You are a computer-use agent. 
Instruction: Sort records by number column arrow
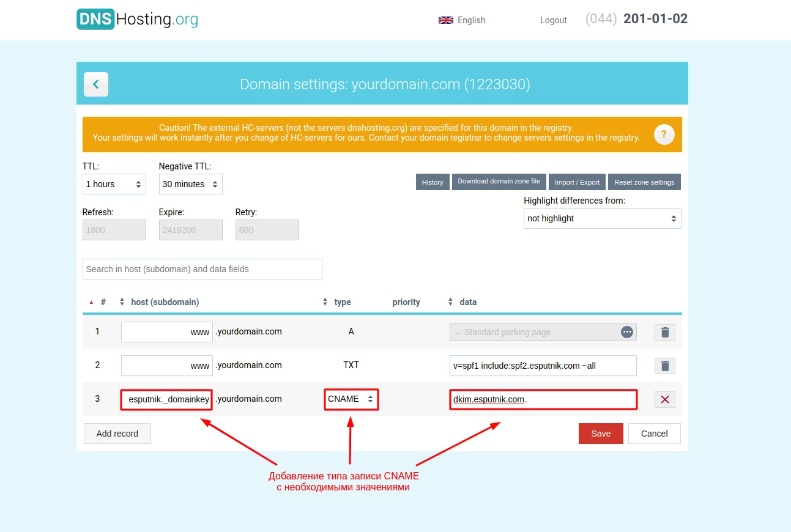(x=92, y=302)
